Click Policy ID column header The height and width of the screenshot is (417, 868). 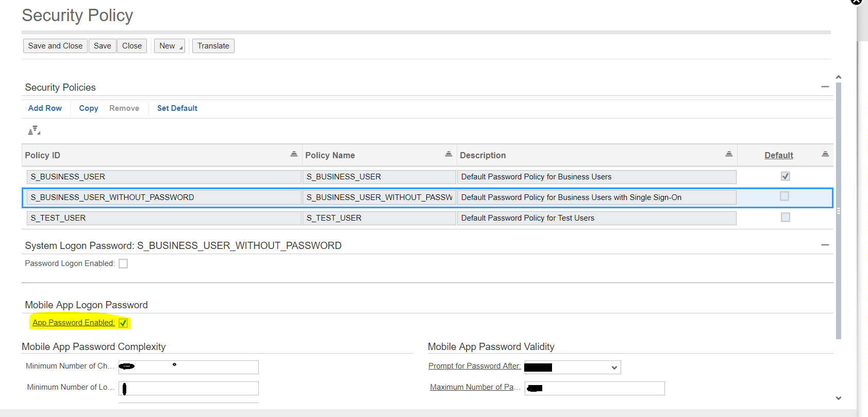click(43, 155)
